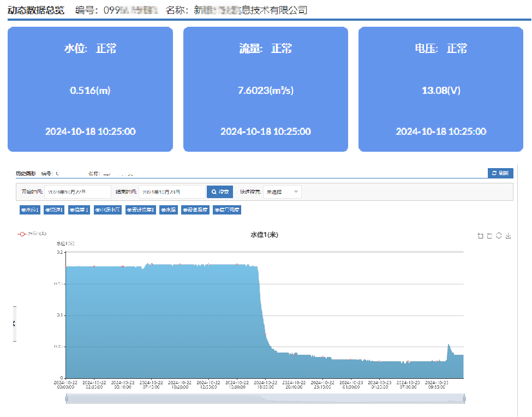Click the left handle of the time range slider
The width and height of the screenshot is (532, 417).
[67, 398]
